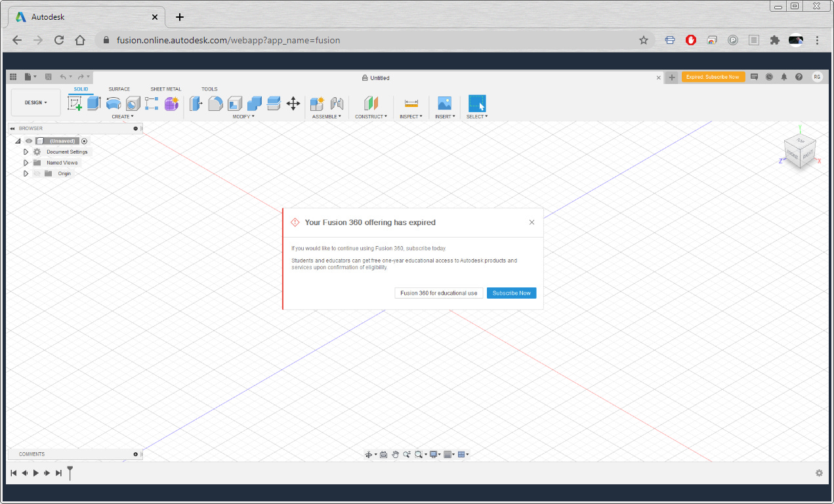834x504 pixels.
Task: Expand Named Views tree node
Action: pos(26,163)
